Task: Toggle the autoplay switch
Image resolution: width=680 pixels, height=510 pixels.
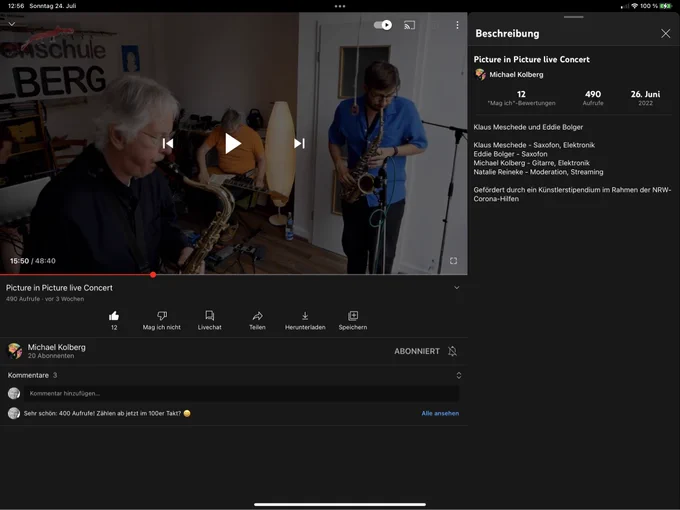Action: click(x=383, y=25)
